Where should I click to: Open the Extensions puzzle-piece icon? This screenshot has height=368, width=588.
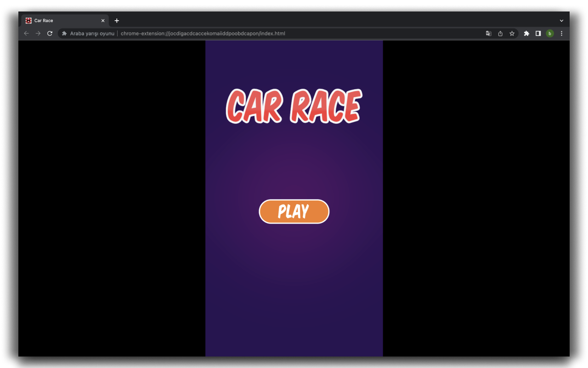pyautogui.click(x=526, y=33)
